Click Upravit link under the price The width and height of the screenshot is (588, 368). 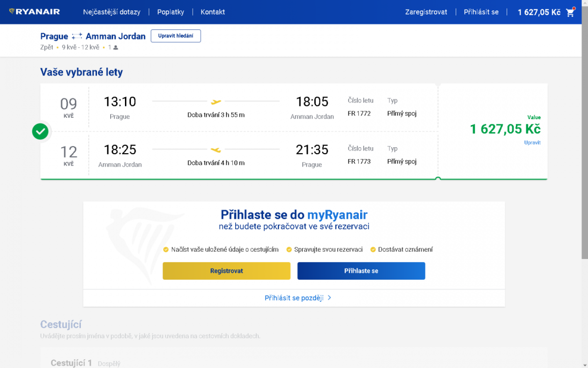[x=532, y=143]
